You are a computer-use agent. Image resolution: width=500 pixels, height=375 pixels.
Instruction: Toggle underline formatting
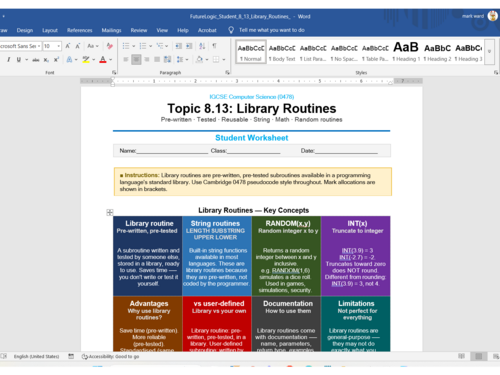point(19,60)
